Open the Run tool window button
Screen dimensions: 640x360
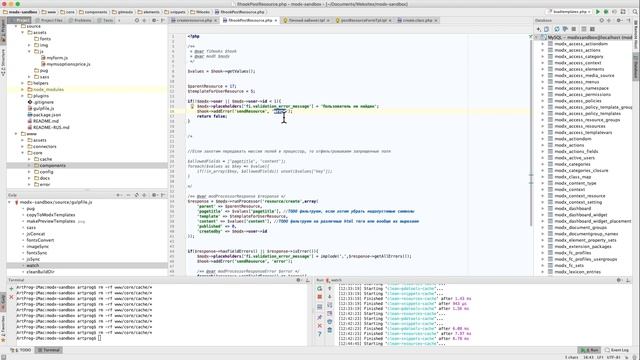point(589,350)
